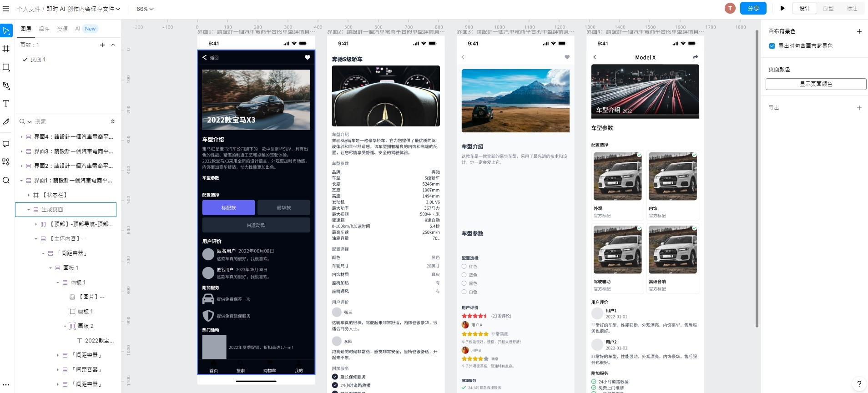Open the AI New tab
Screen dimensions: 868x393
(86, 29)
